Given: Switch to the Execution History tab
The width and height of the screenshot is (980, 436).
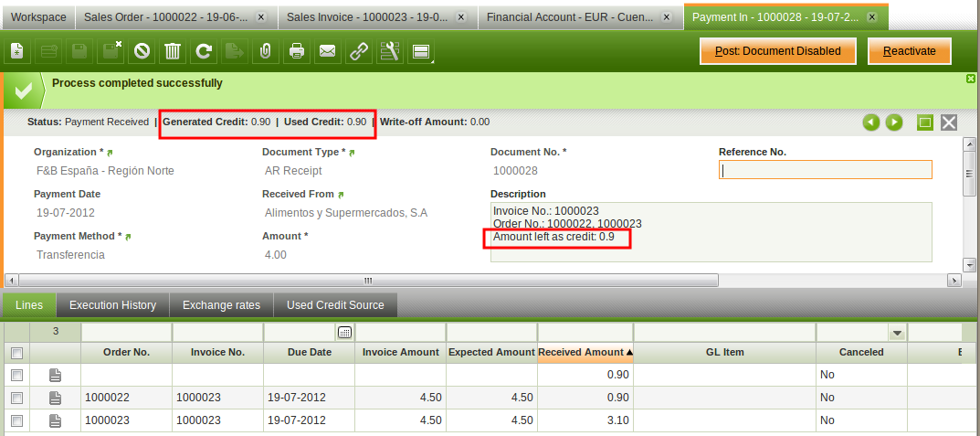Looking at the screenshot, I should point(112,305).
